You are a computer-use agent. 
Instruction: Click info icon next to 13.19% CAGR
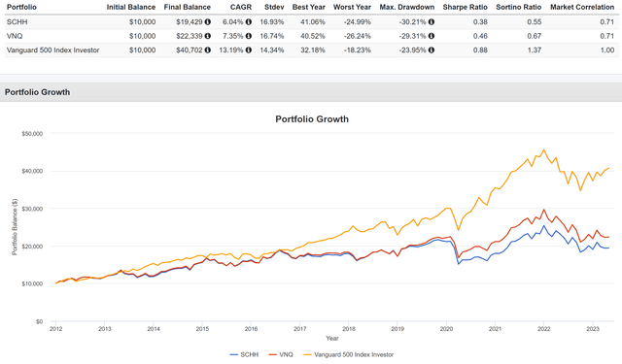(249, 50)
